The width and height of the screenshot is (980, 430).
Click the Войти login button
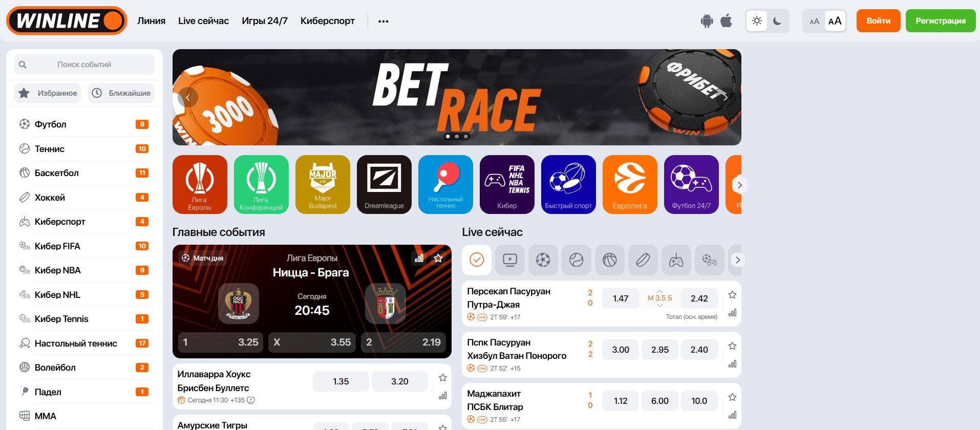[879, 21]
